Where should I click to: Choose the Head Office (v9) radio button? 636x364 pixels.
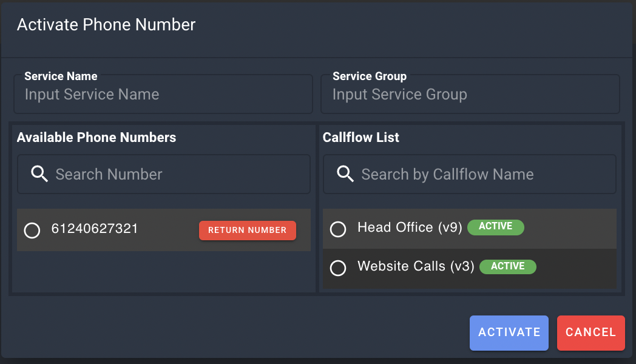click(338, 229)
